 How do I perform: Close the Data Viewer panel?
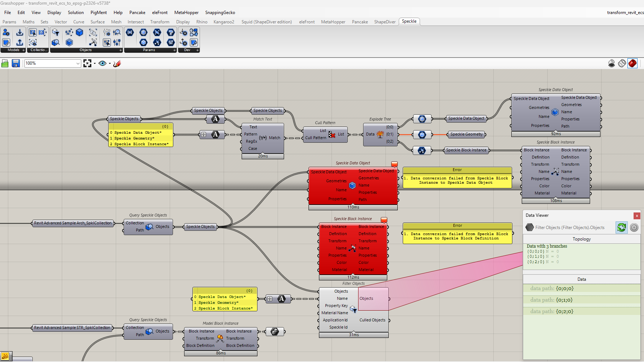tap(637, 216)
